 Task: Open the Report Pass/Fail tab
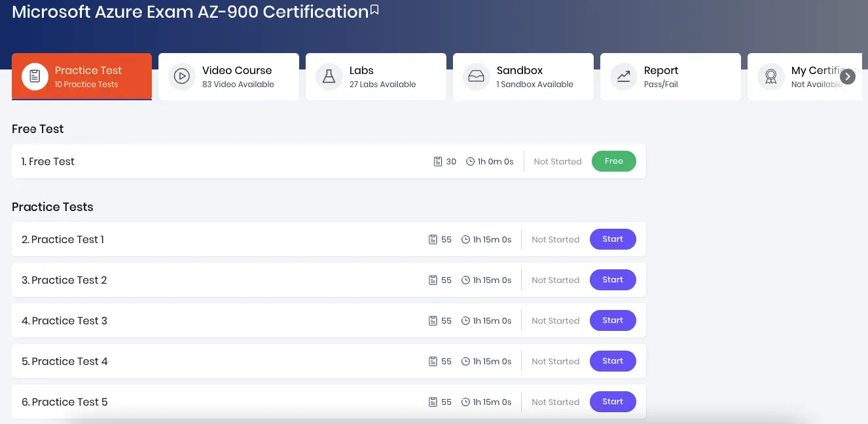670,77
